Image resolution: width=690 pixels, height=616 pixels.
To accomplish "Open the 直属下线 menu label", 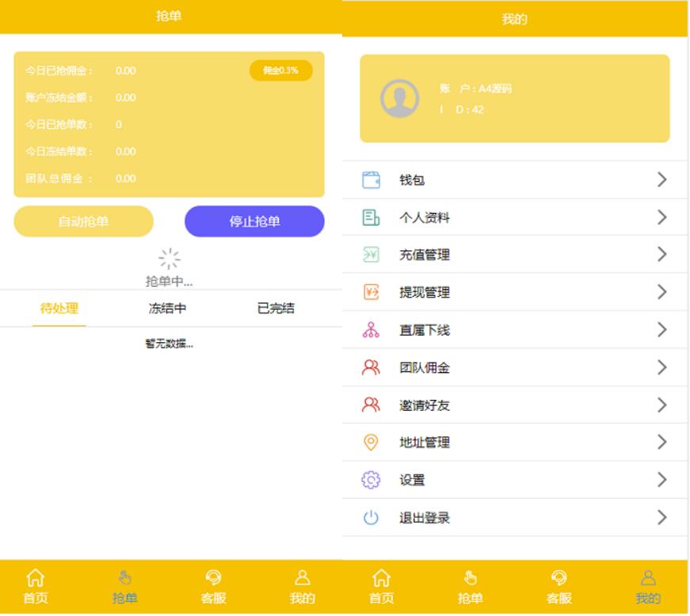I will [424, 329].
